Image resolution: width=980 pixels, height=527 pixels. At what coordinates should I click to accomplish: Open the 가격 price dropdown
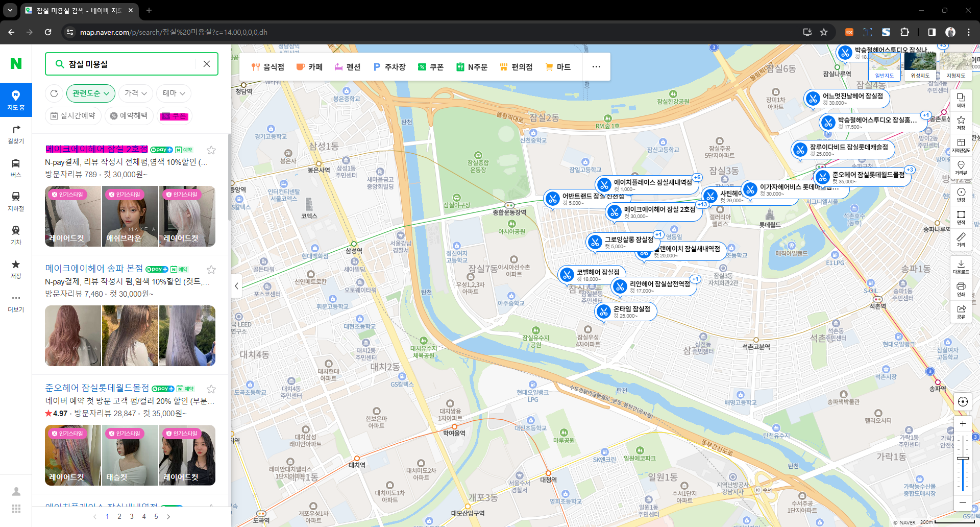pos(136,93)
